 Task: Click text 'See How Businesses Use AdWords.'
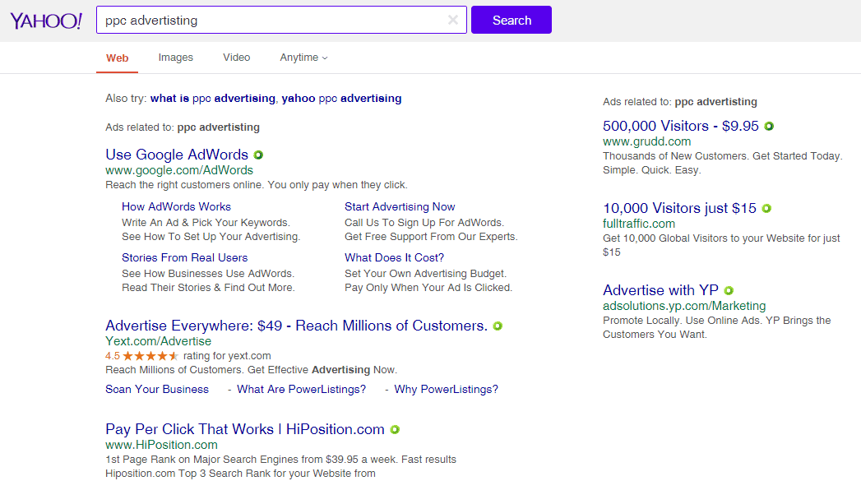(x=208, y=274)
